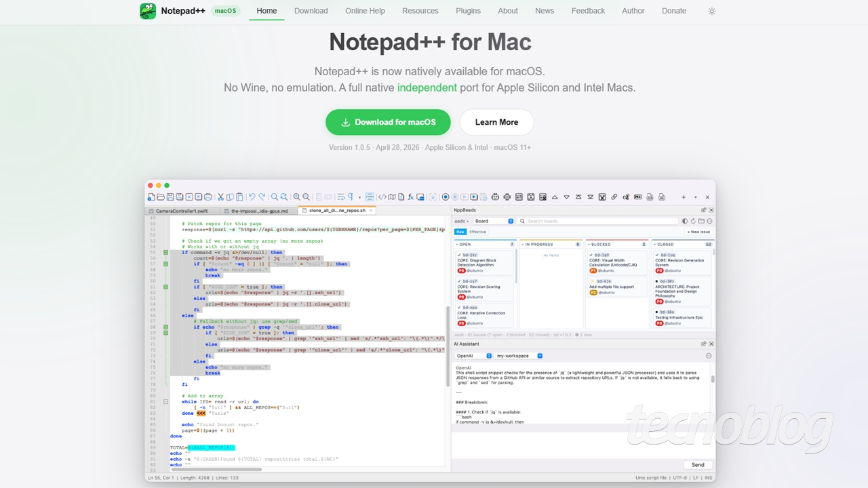Viewport: 868px width, 488px height.
Task: Toggle the website light/dark theme sun icon
Action: click(x=711, y=11)
